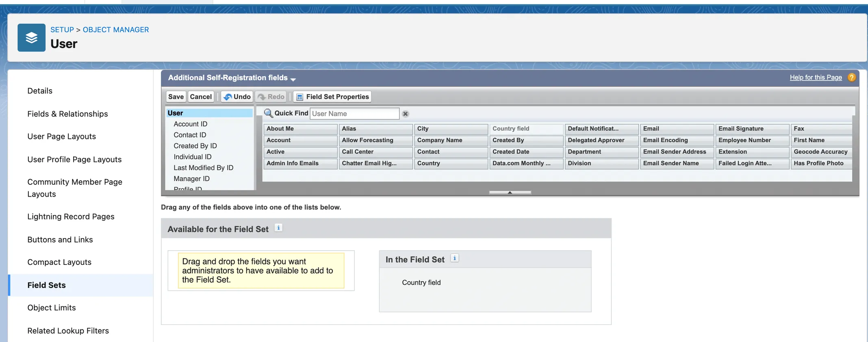Select Account ID in the User tree

[x=190, y=124]
